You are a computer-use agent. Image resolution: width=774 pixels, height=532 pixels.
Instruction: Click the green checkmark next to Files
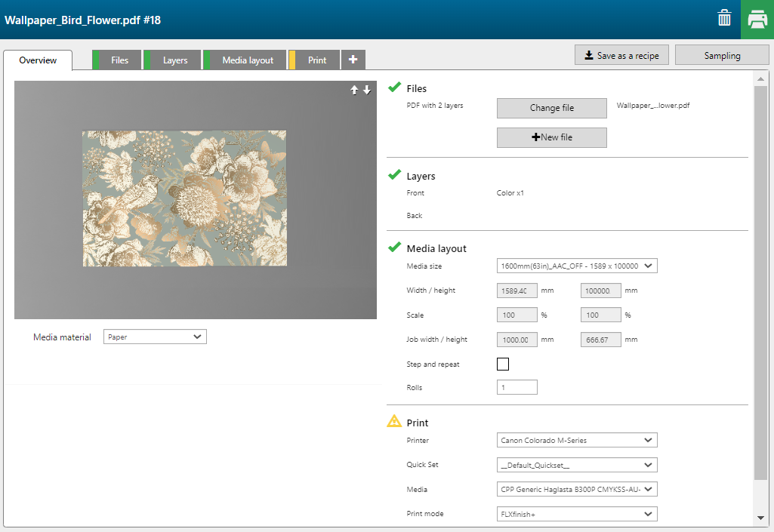pyautogui.click(x=394, y=88)
